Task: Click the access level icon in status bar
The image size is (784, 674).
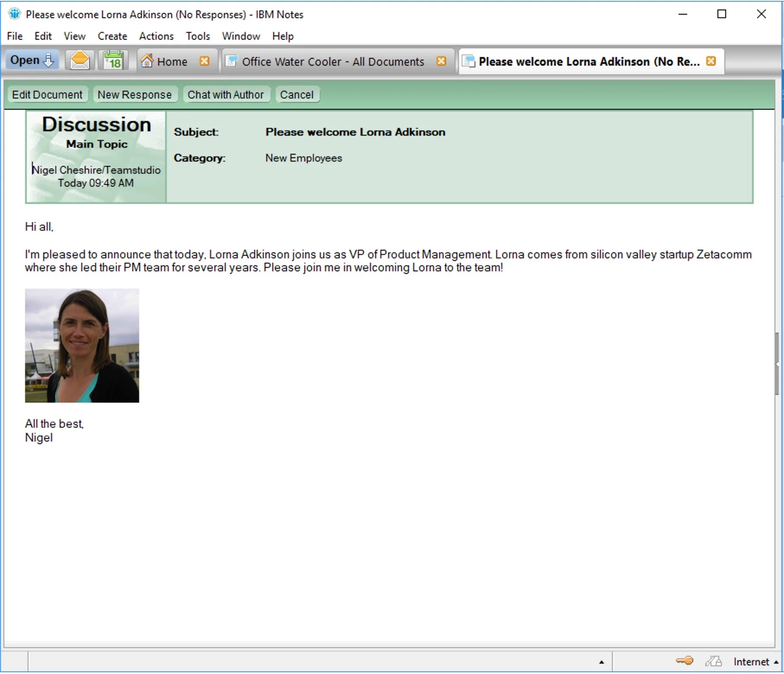Action: tap(714, 661)
